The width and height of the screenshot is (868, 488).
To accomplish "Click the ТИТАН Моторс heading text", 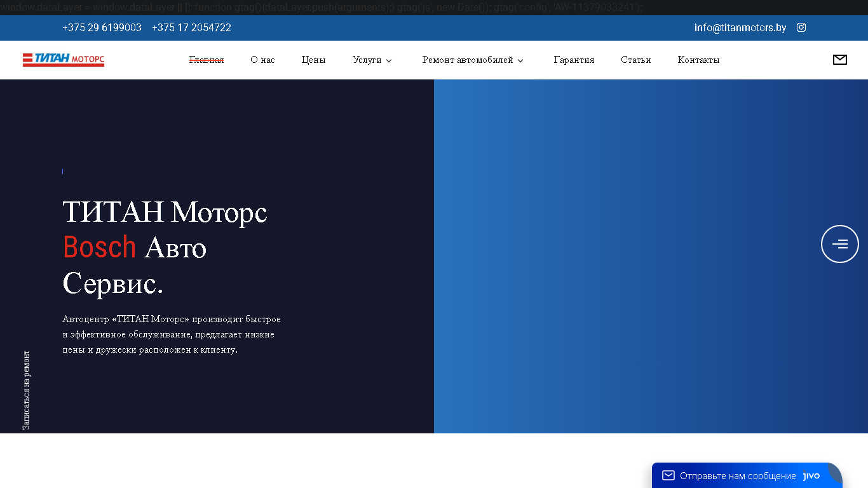I will [x=165, y=212].
